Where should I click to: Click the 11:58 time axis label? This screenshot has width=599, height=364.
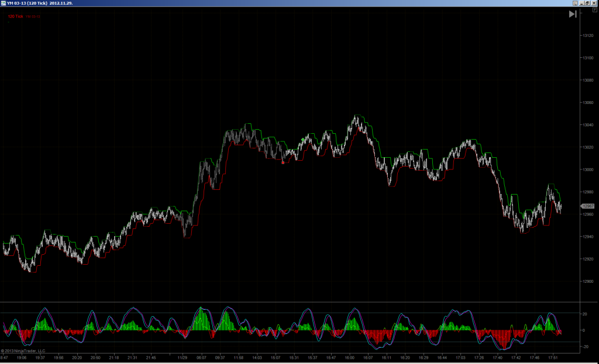point(239,358)
